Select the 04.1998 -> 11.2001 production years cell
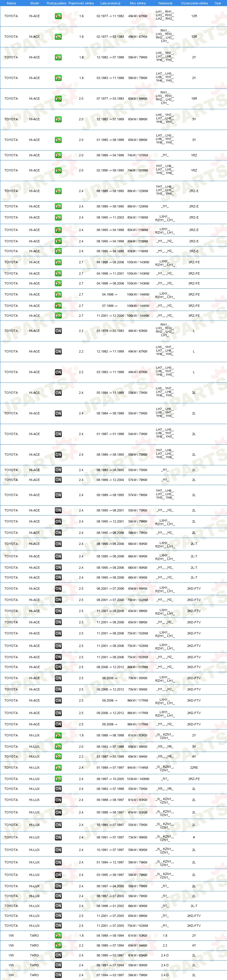The image size is (227, 980). (110, 273)
